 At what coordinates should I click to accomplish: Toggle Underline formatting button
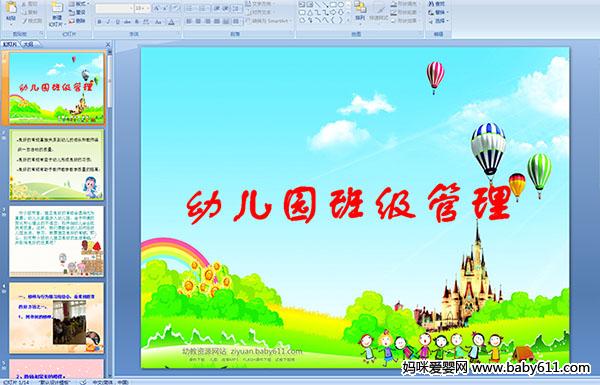click(x=117, y=22)
